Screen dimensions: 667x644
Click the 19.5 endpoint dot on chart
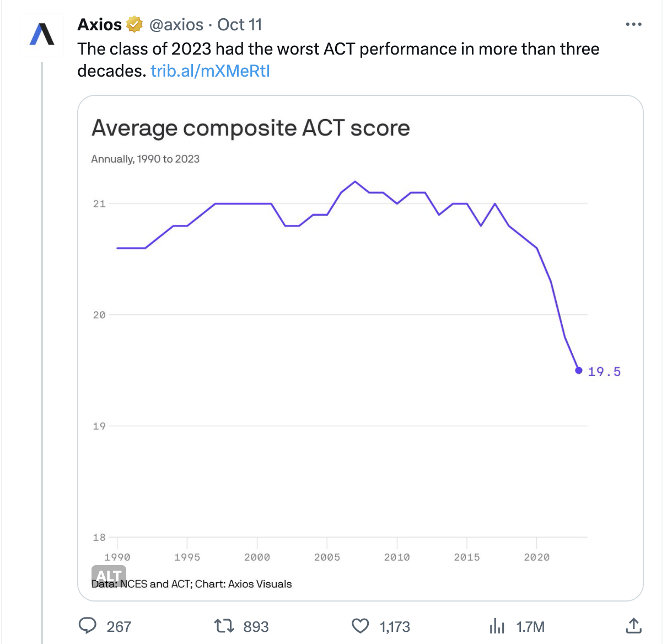click(x=578, y=371)
